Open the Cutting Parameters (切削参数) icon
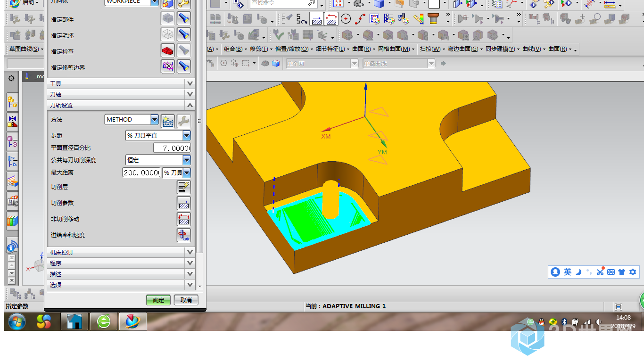Screen dimensions: 644x362 183,203
